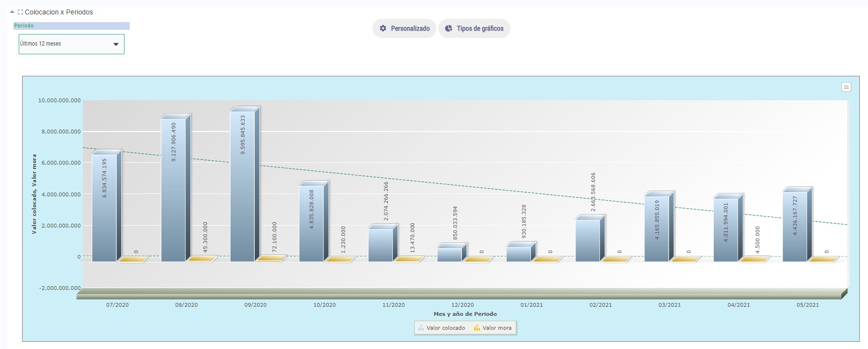The image size is (868, 349).
Task: Click the yellow Valor mora bar for 09/2020
Action: [269, 259]
